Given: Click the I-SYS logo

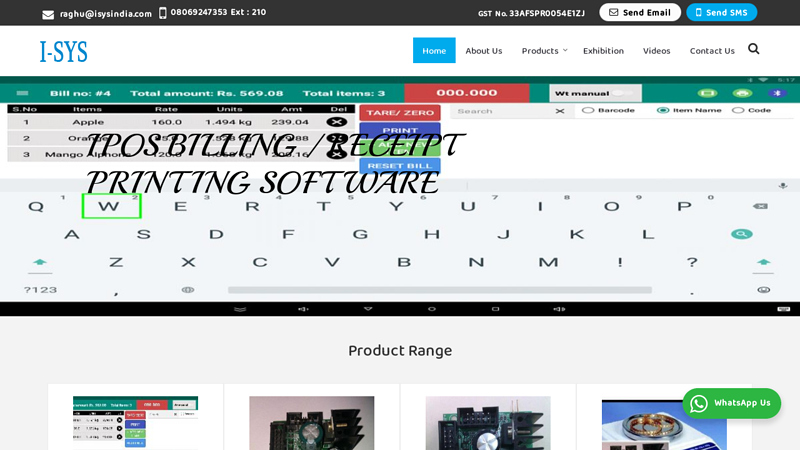Looking at the screenshot, I should pyautogui.click(x=64, y=52).
